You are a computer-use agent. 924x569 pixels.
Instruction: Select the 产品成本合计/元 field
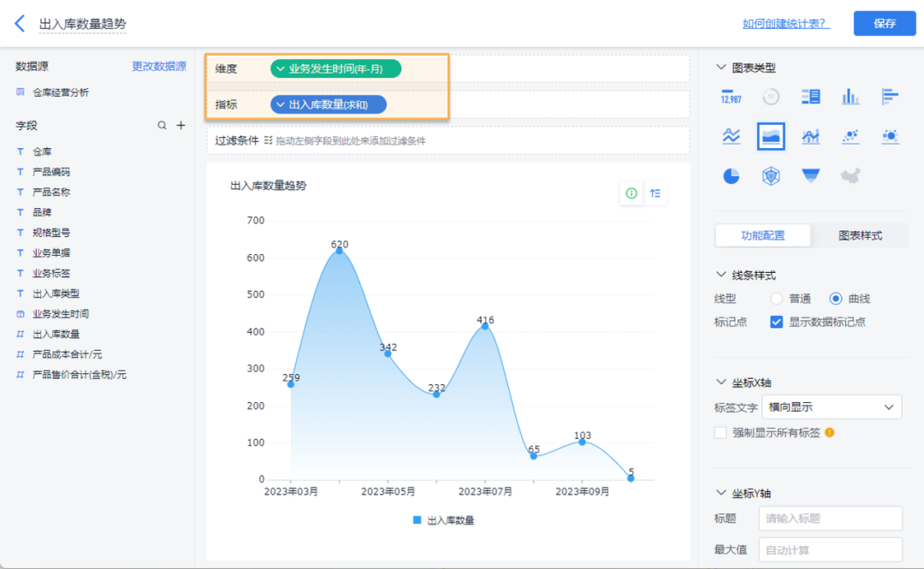[x=68, y=354]
